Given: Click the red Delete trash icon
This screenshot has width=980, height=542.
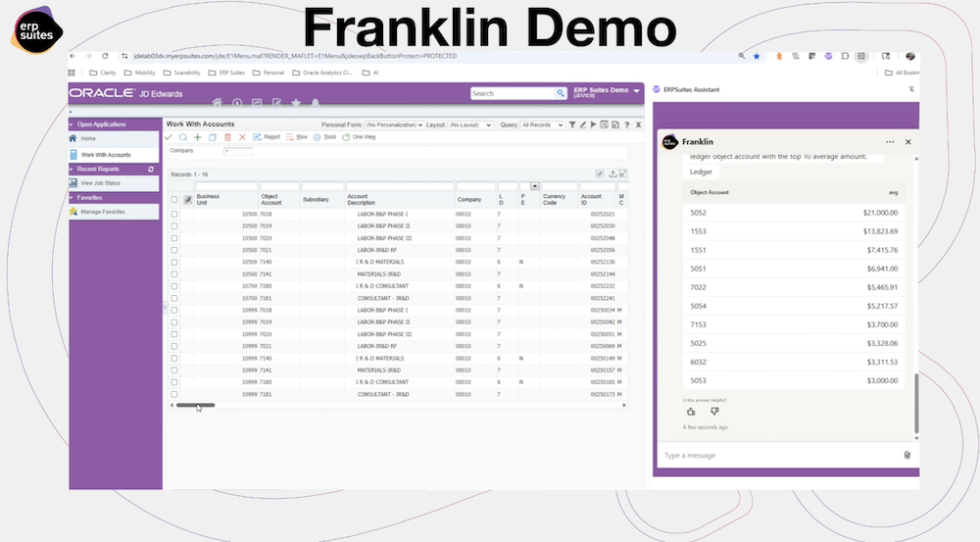Looking at the screenshot, I should tap(227, 137).
